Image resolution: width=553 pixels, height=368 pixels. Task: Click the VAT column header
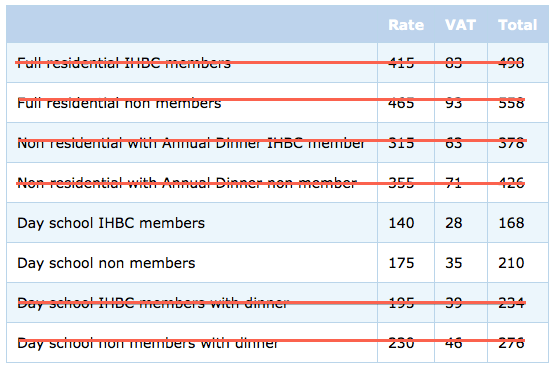click(460, 25)
